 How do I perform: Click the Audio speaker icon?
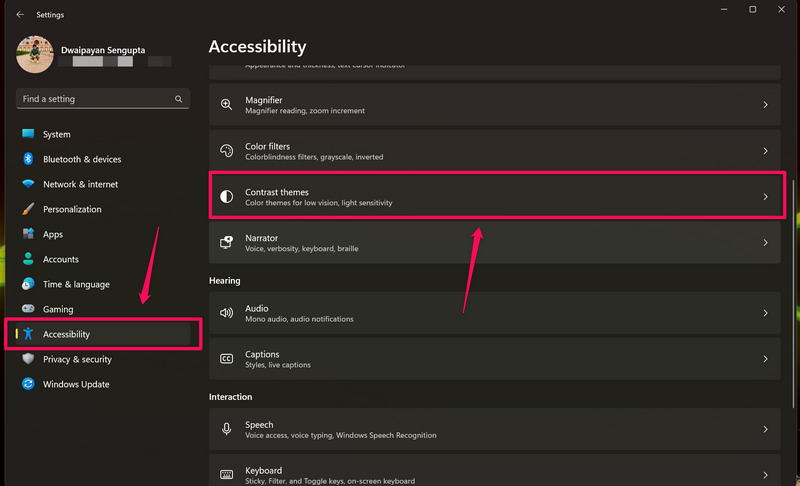coord(226,313)
